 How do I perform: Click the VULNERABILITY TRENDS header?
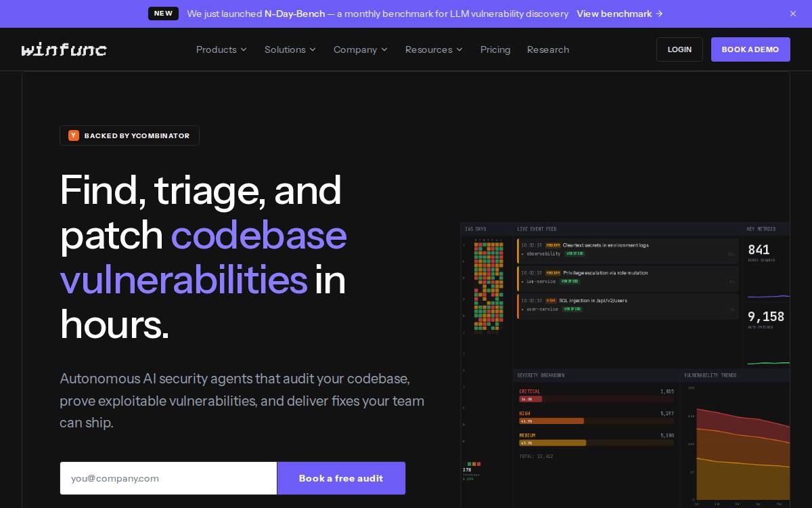[x=710, y=375]
